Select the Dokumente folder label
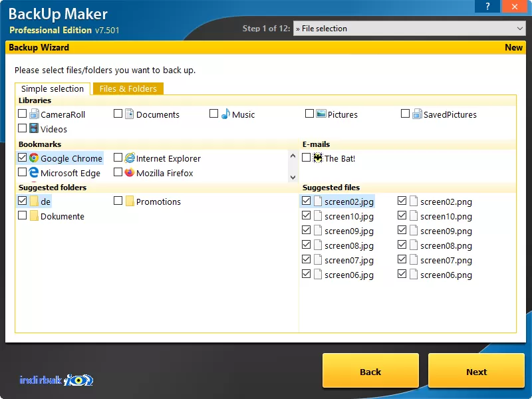The image size is (532, 399). click(63, 217)
